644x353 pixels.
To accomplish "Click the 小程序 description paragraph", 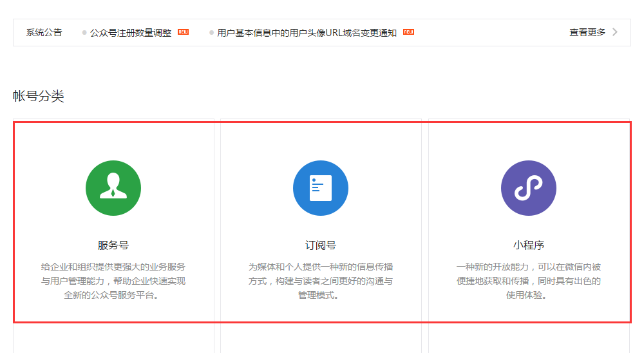I will click(529, 281).
